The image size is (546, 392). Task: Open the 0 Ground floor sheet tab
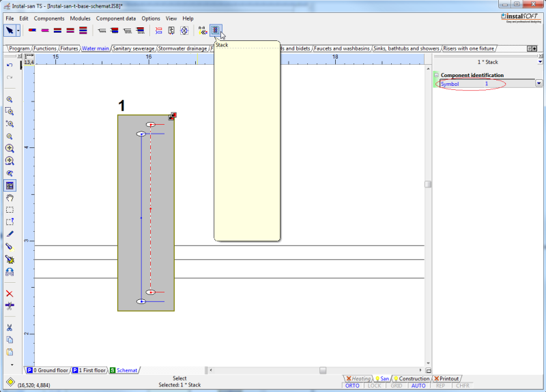click(47, 370)
